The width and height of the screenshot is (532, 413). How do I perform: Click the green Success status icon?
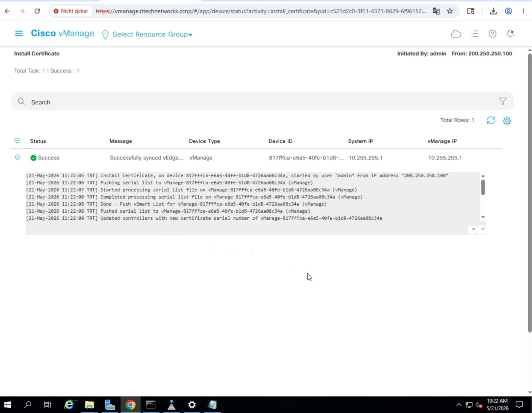click(x=33, y=158)
